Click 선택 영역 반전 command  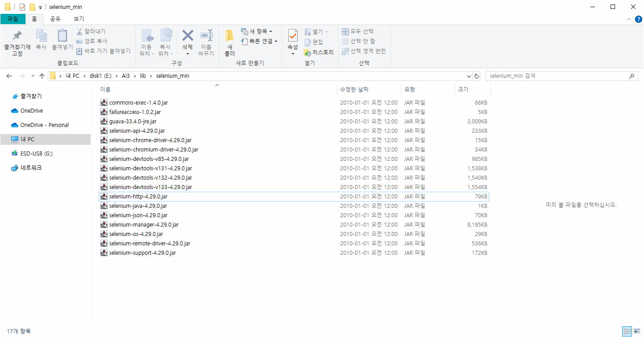364,51
